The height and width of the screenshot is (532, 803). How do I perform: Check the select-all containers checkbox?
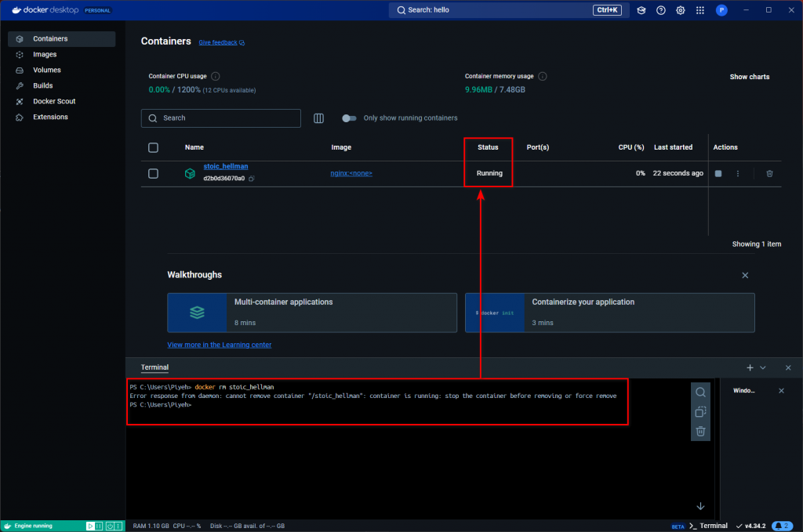click(153, 147)
